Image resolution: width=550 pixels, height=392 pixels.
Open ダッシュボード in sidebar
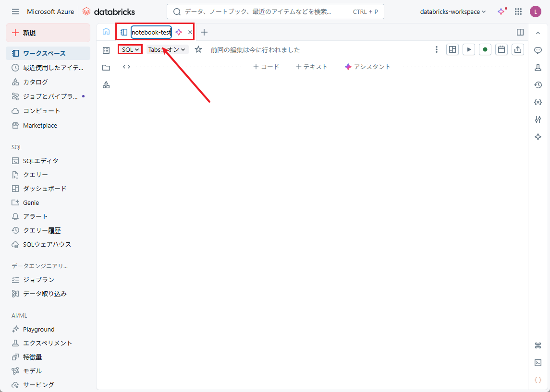48,189
